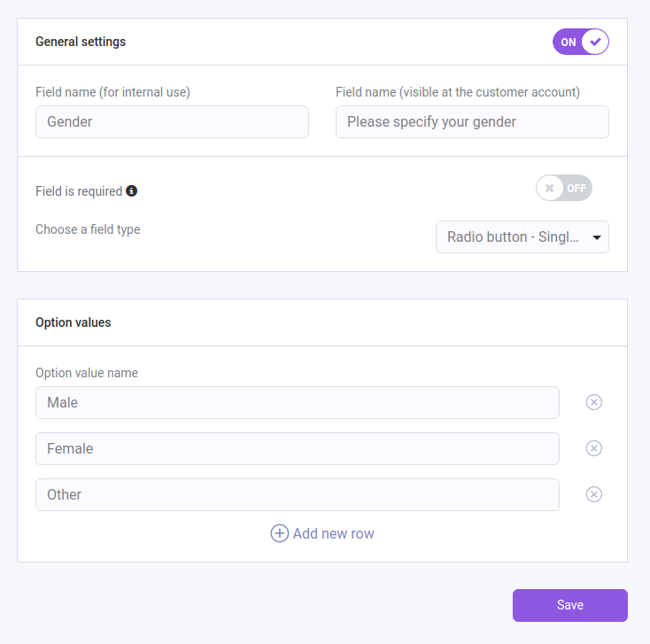The width and height of the screenshot is (650, 644).
Task: Click the Male option value field
Action: point(298,403)
